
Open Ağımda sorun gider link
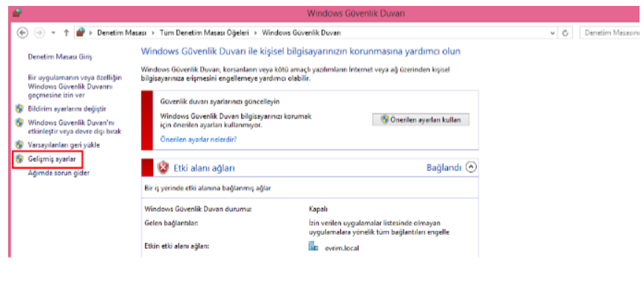tap(58, 173)
